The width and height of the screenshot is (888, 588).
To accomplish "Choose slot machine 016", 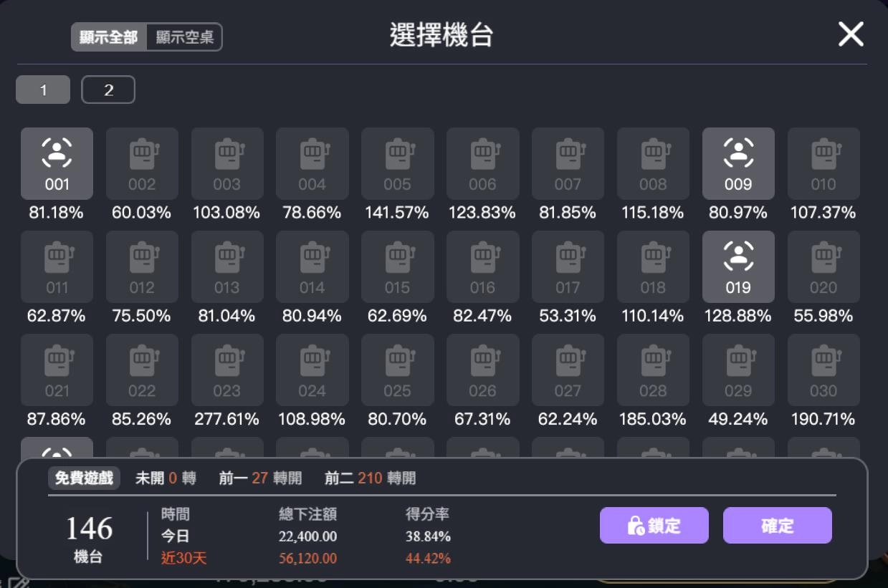I will 482,266.
